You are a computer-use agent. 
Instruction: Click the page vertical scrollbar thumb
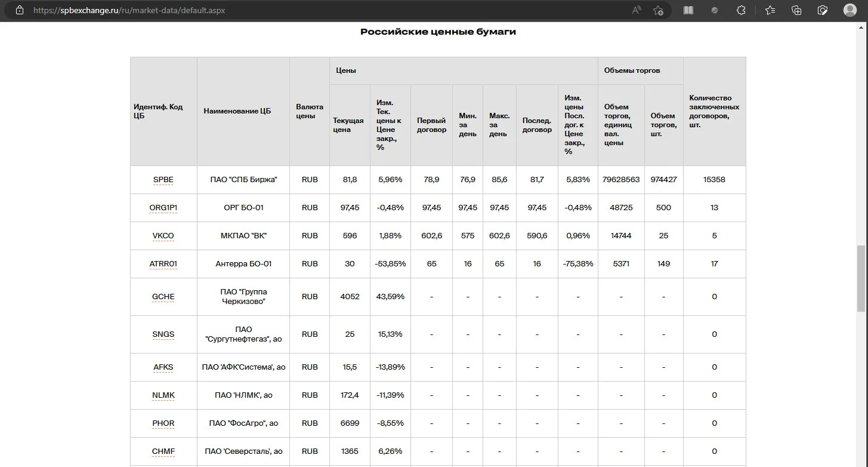(x=861, y=278)
